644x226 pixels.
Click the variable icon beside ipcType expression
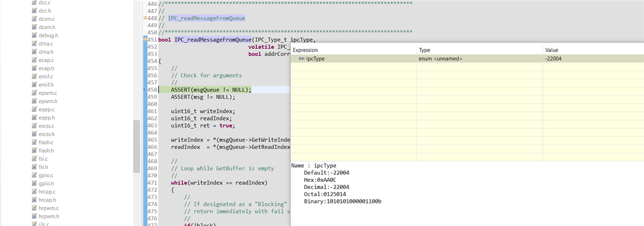(302, 59)
